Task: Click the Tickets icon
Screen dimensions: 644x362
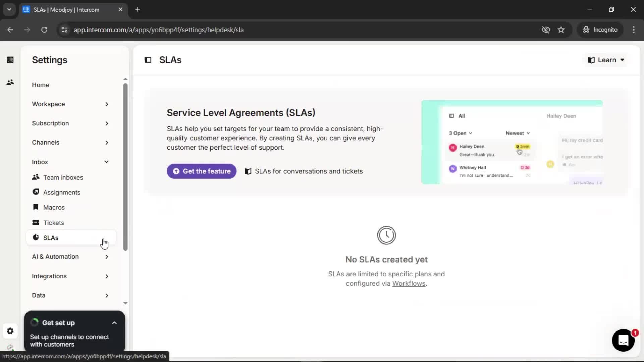Action: point(36,222)
